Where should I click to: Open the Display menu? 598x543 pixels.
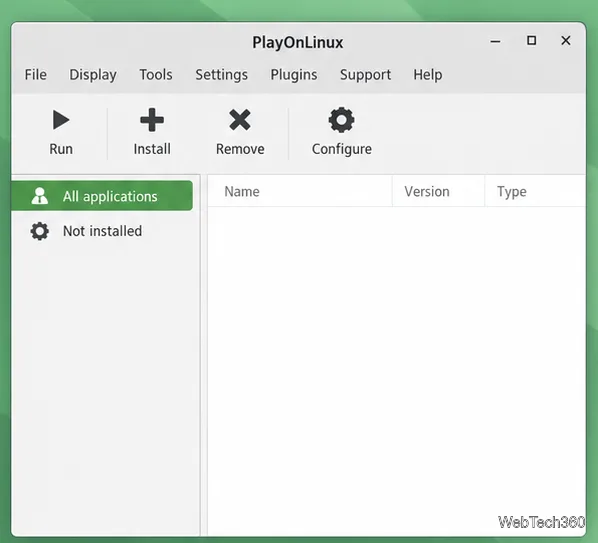click(x=93, y=74)
